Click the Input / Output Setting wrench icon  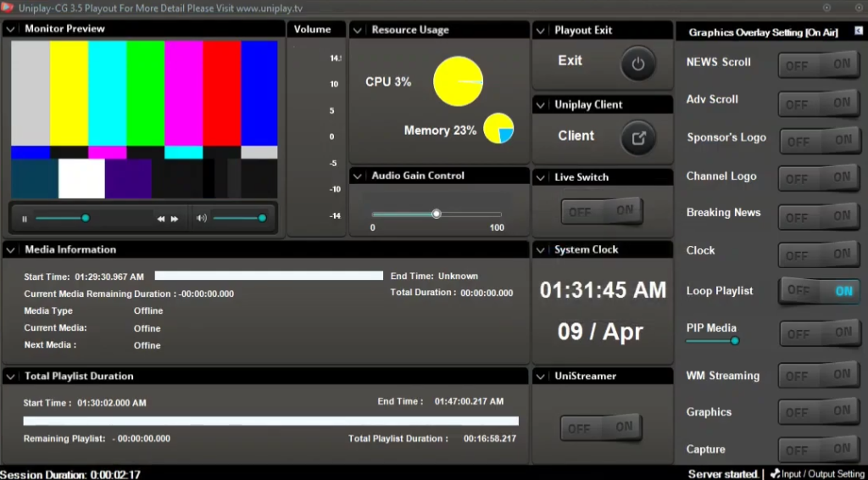point(775,474)
